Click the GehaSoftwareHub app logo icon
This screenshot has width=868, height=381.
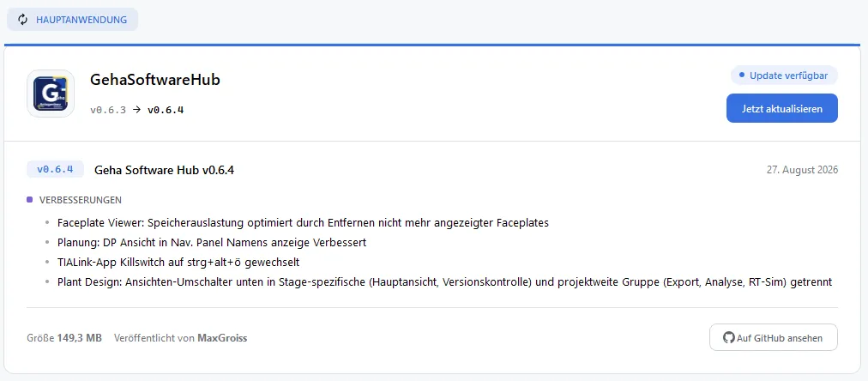(51, 94)
